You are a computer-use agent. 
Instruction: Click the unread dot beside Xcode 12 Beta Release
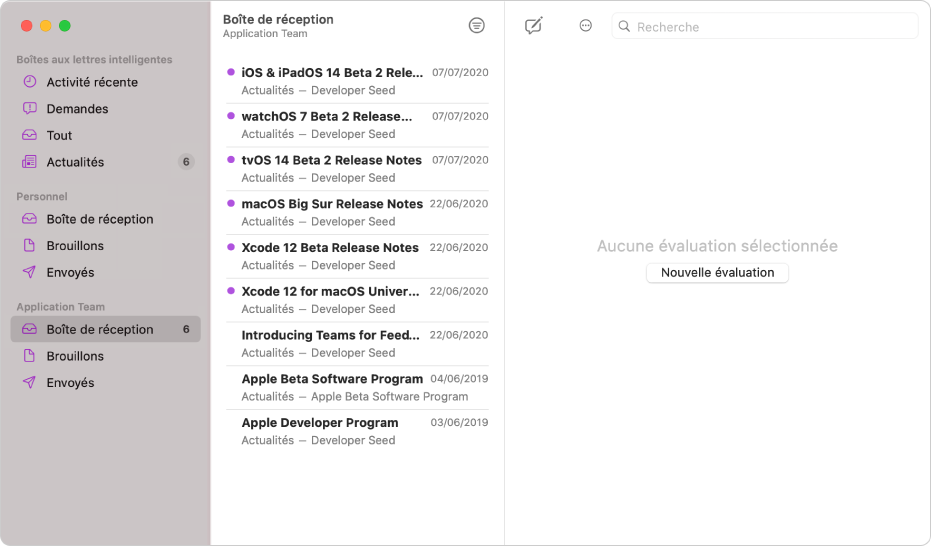click(x=231, y=248)
